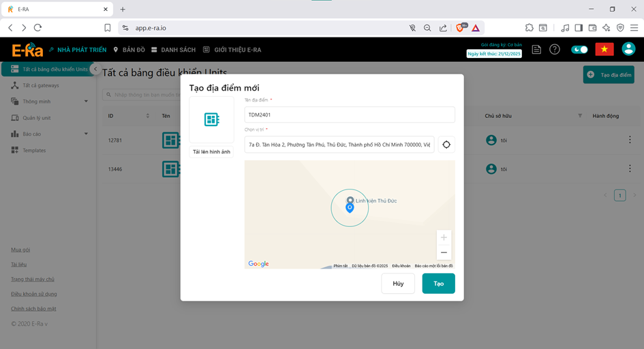Open the user profile avatar icon

[x=628, y=50]
